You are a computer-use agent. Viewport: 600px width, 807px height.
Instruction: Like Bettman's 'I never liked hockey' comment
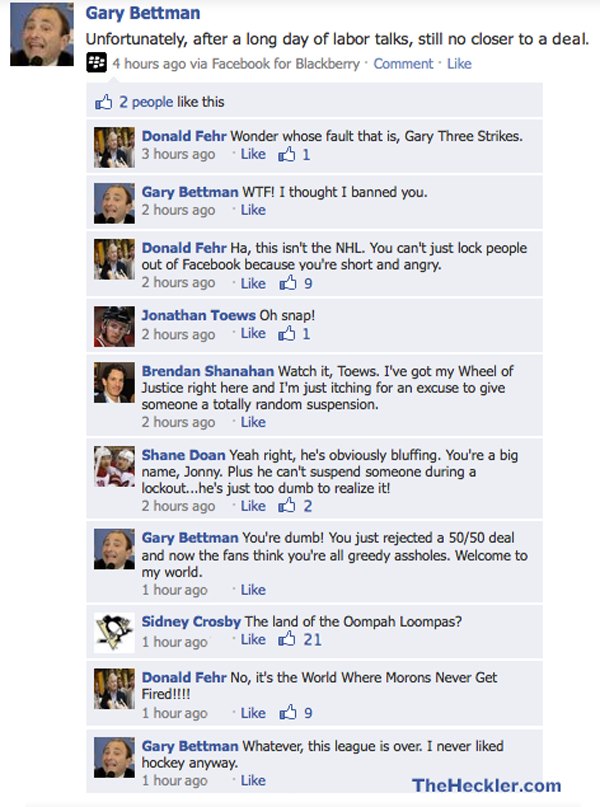(253, 780)
